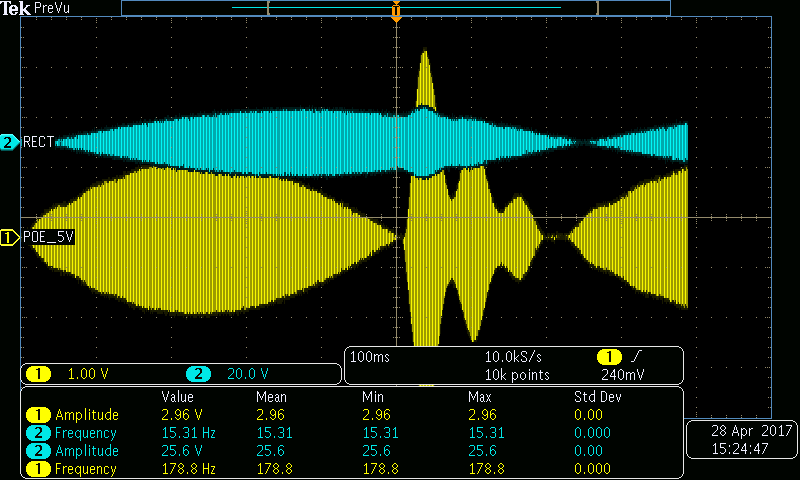Click the Max 178.8 cell
Screen dimensions: 800x480
pos(486,469)
